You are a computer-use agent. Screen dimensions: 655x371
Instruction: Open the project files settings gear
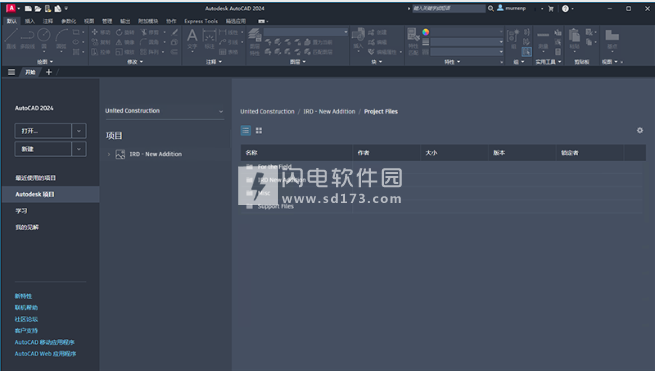tap(640, 130)
